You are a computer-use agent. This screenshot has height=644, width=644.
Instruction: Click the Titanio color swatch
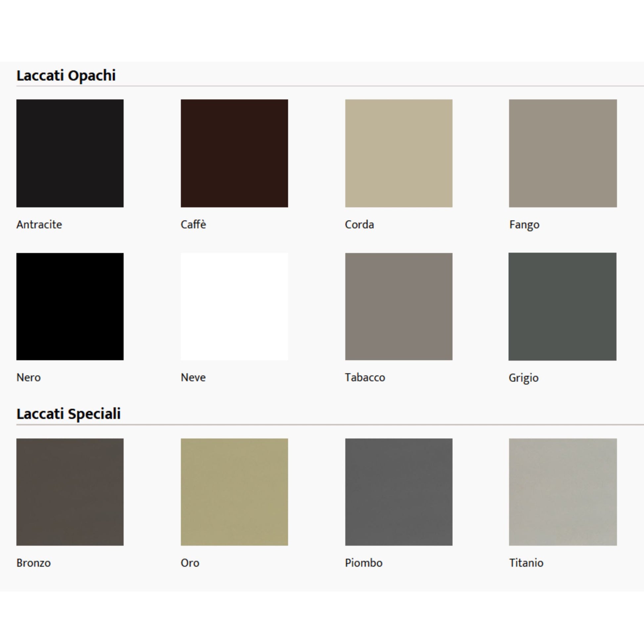(563, 492)
